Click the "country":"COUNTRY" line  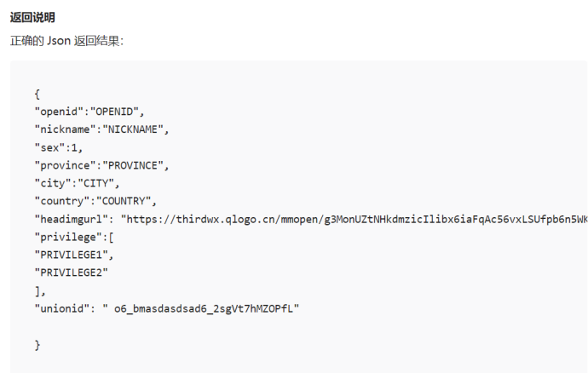pos(96,201)
